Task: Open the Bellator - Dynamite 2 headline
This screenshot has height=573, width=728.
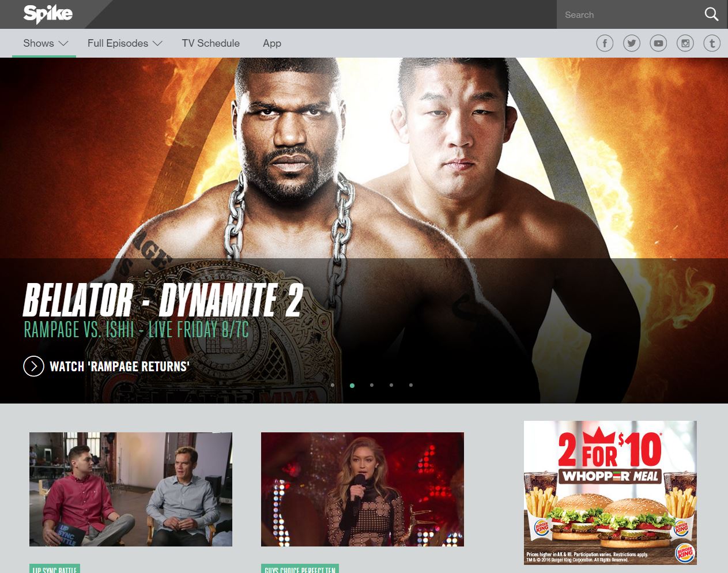Action: [163, 300]
